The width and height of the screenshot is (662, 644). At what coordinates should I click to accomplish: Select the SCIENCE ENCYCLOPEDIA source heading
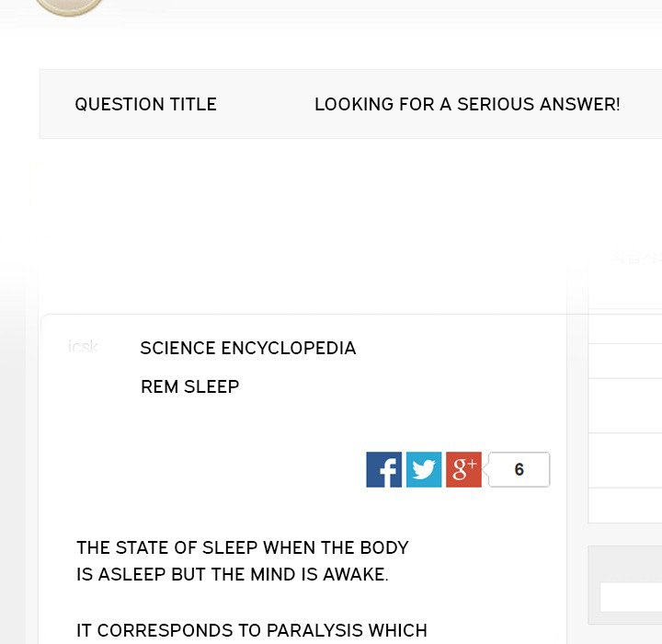pyautogui.click(x=247, y=349)
